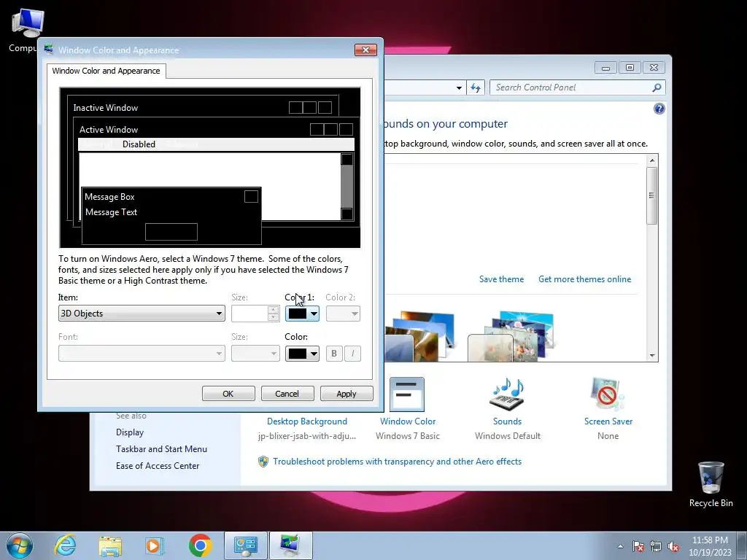Click the theme list scroll up arrow
Viewport: 747px width, 560px height.
point(652,160)
